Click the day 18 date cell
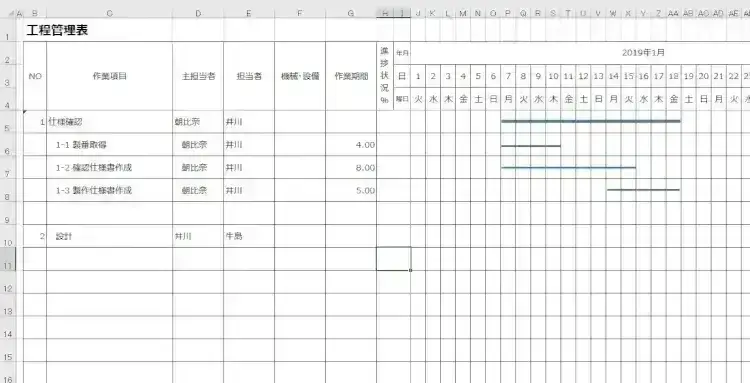This screenshot has width=750, height=383. tap(673, 76)
